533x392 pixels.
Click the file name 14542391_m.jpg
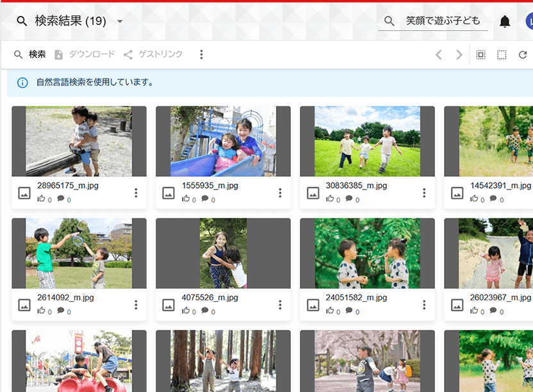(x=500, y=186)
